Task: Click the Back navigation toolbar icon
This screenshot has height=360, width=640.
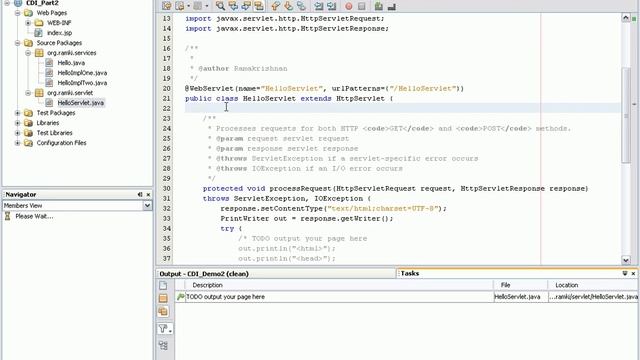Action: [x=180, y=6]
